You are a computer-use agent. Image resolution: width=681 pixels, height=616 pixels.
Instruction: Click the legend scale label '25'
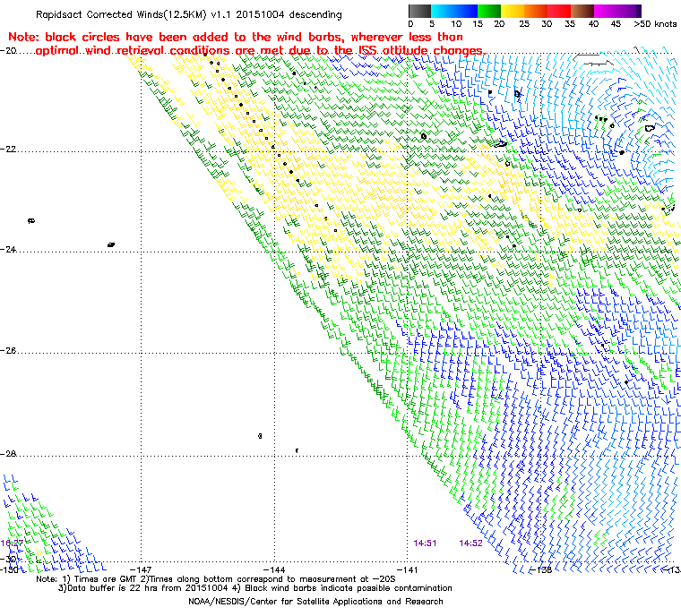pos(524,24)
